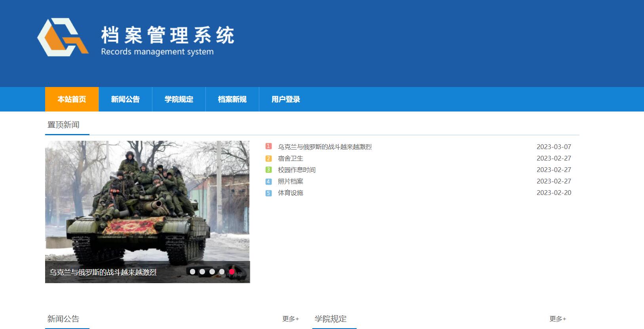
Task: Open the 宿舍卫生 news link
Action: tap(291, 158)
